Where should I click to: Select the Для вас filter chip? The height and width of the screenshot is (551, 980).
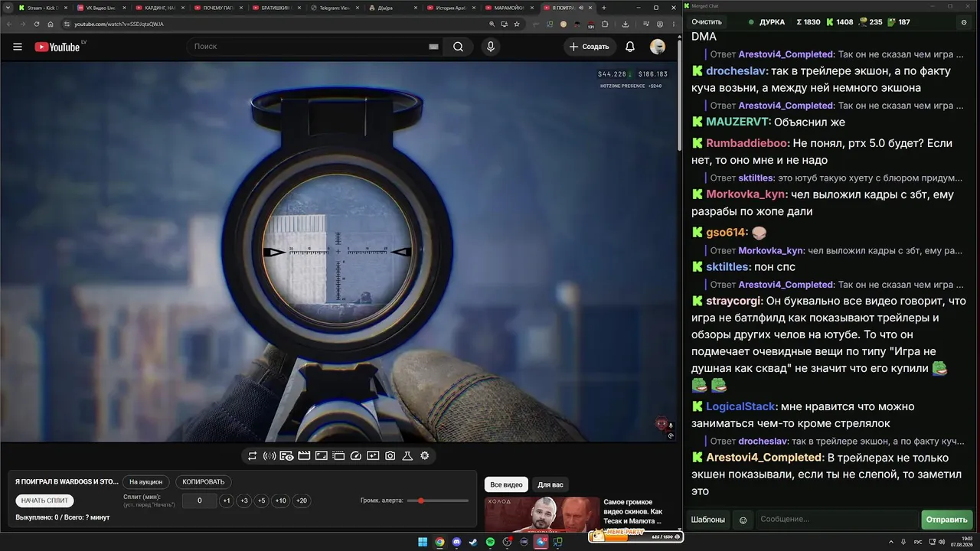pos(550,484)
